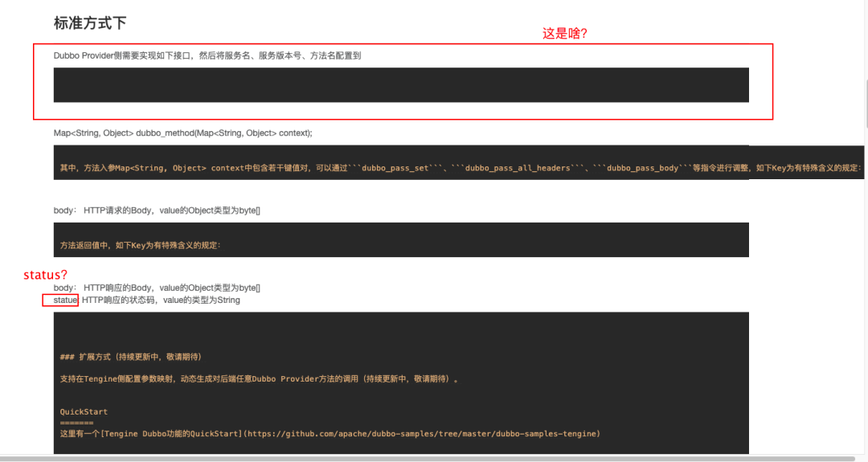868x462 pixels.
Task: Select the dubbo_method(Map<String, Object> context) signature line
Action: pos(182,133)
